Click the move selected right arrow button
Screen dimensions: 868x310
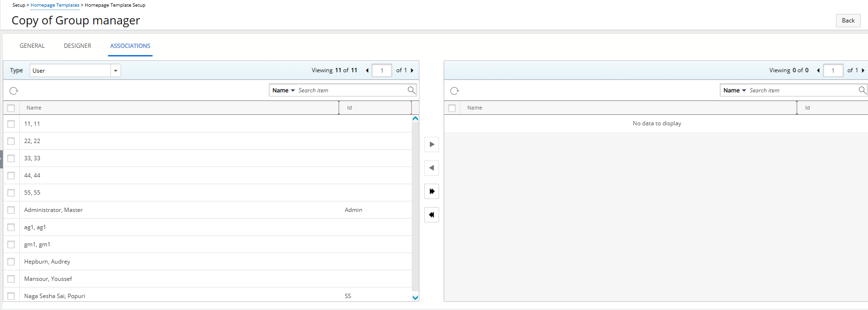coord(431,144)
